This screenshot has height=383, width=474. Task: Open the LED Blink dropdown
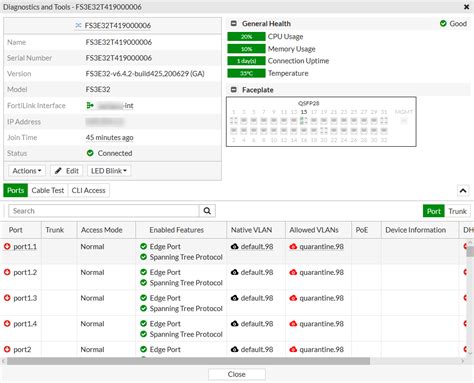pos(109,171)
